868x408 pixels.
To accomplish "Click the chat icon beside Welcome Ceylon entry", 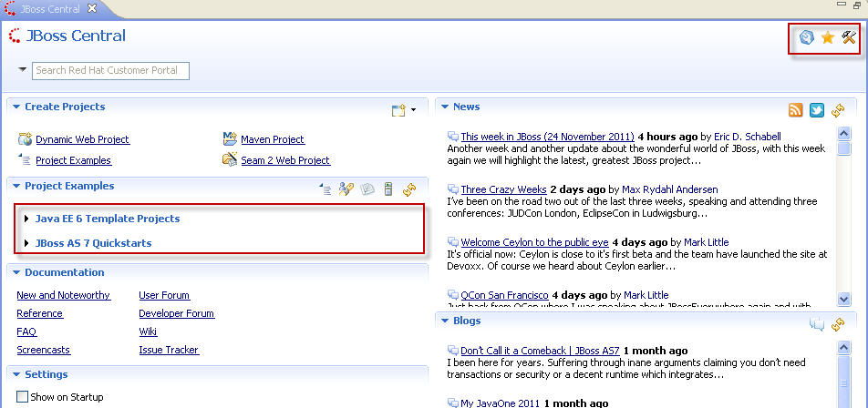I will click(453, 242).
